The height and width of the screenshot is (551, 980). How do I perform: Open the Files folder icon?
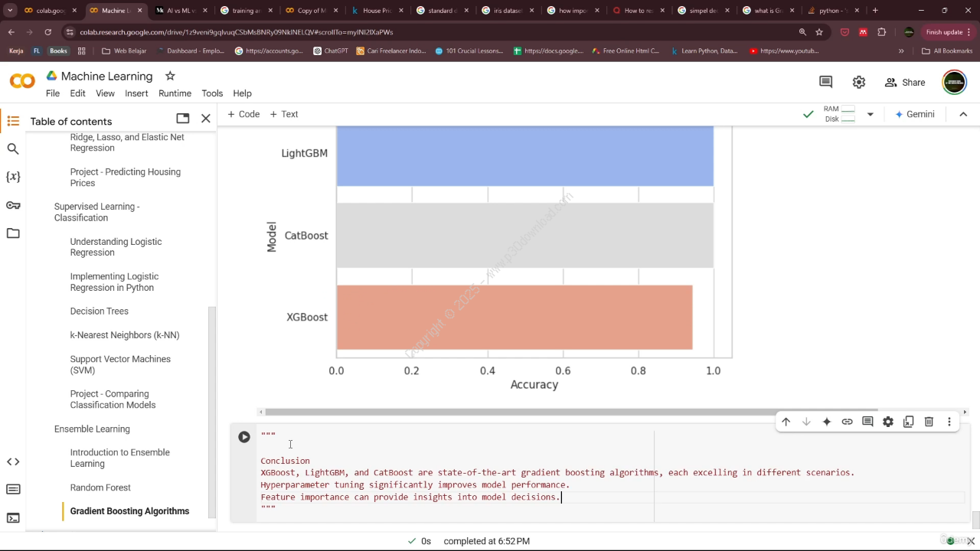point(13,233)
